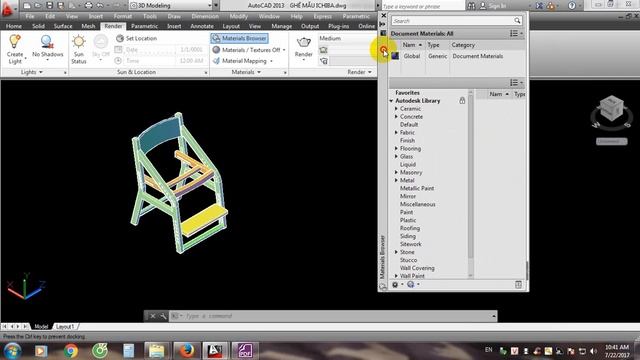This screenshot has height=360, width=640.
Task: Select the Stone category
Action: (407, 252)
